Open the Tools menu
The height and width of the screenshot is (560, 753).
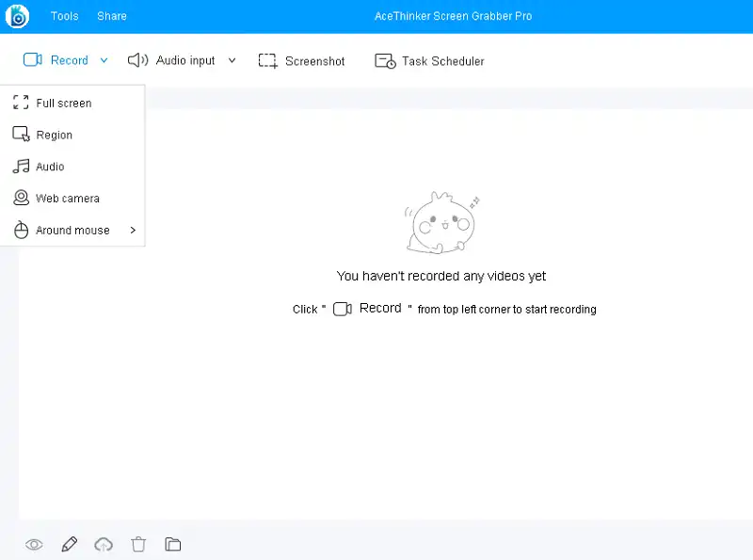point(65,16)
